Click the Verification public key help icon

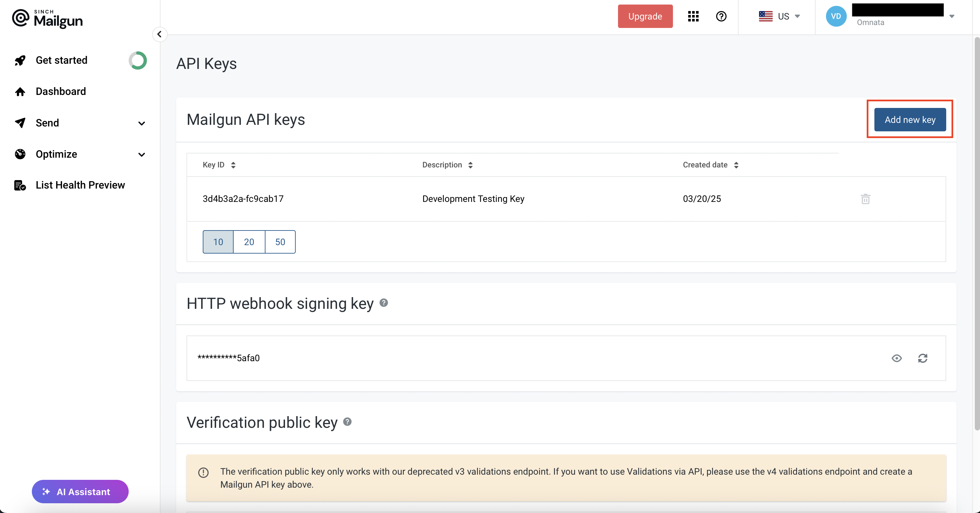click(x=347, y=422)
